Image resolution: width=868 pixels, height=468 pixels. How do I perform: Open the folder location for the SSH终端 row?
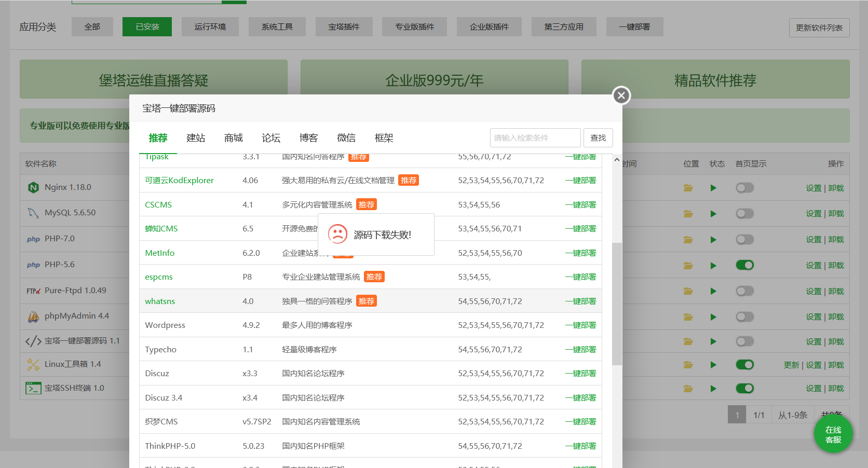(x=688, y=389)
